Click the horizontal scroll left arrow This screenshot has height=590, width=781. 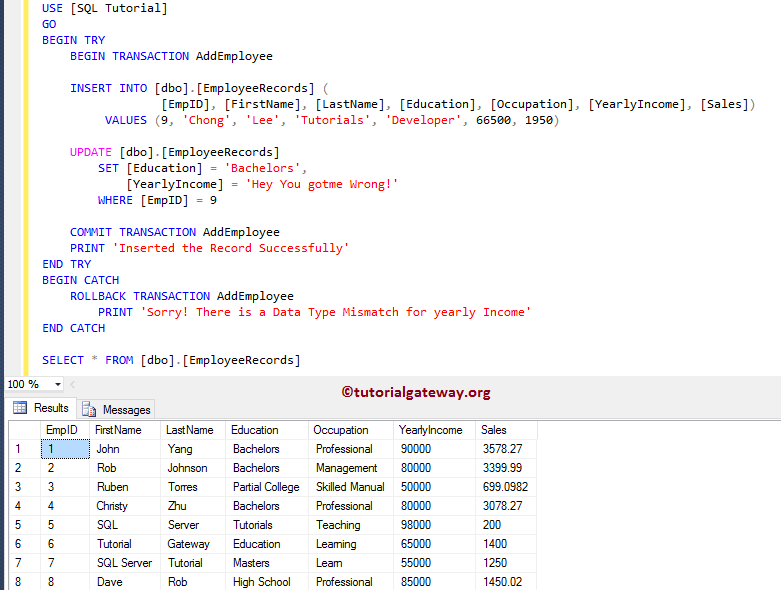[x=73, y=384]
